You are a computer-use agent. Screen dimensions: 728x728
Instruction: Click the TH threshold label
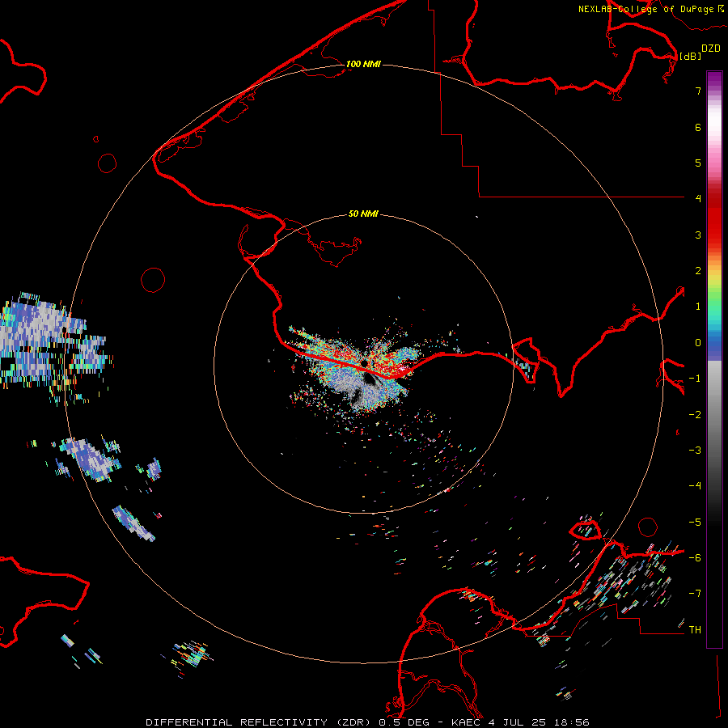pyautogui.click(x=695, y=630)
